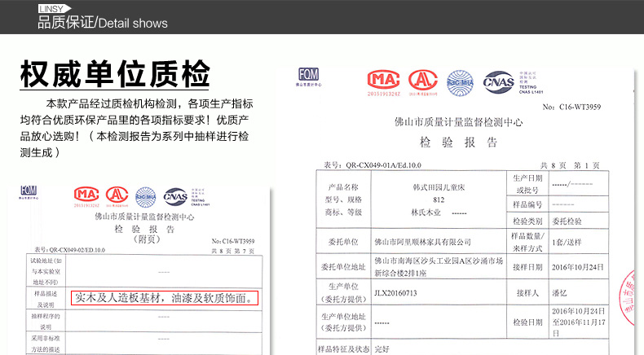Click report number No: C16-WT3959 on right report

[x=571, y=107]
